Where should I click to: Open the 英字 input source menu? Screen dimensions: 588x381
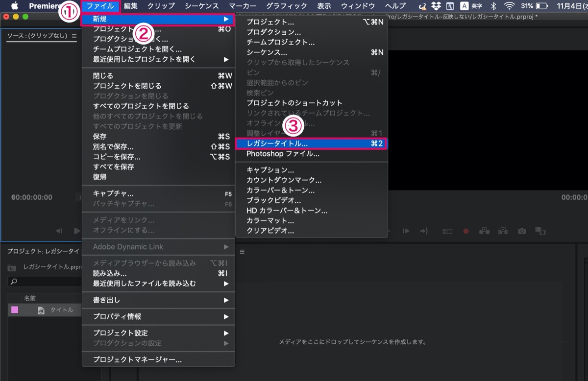click(471, 6)
